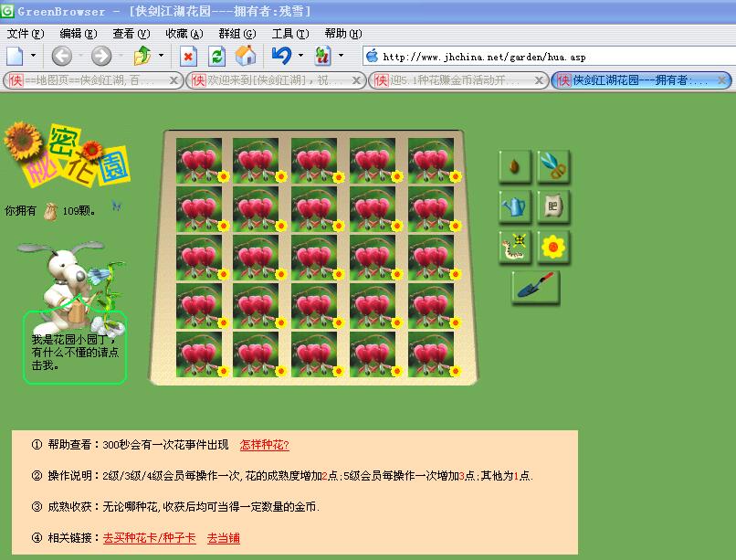The image size is (736, 560).
Task: Open dropdown arrow next to undo icon
Action: [300, 55]
